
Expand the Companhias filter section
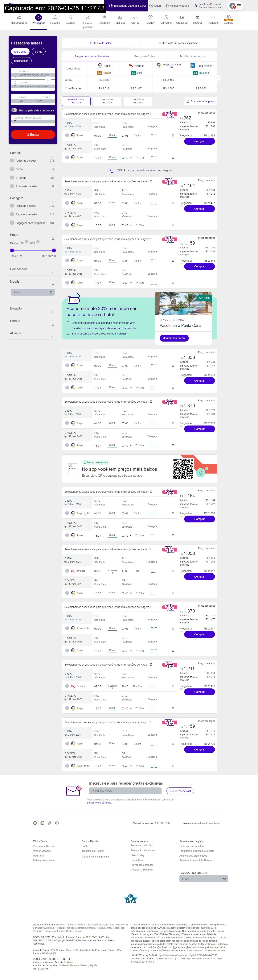[53, 273]
